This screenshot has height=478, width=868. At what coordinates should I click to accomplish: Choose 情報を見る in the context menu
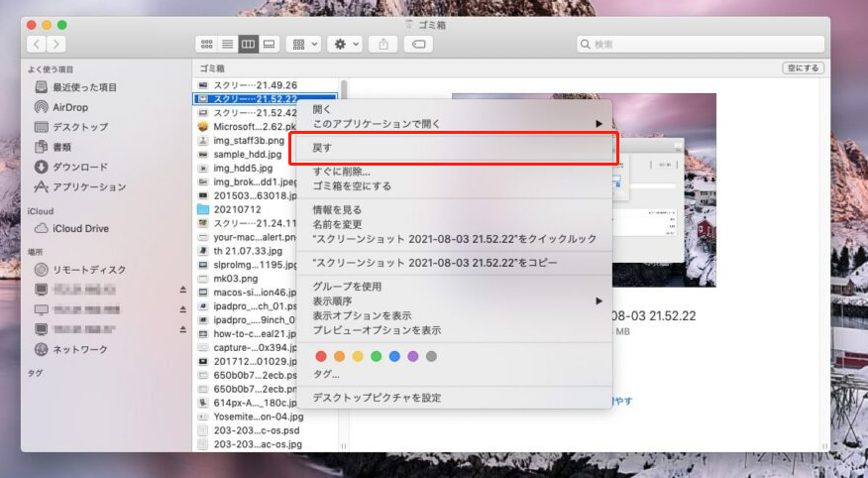454,210
